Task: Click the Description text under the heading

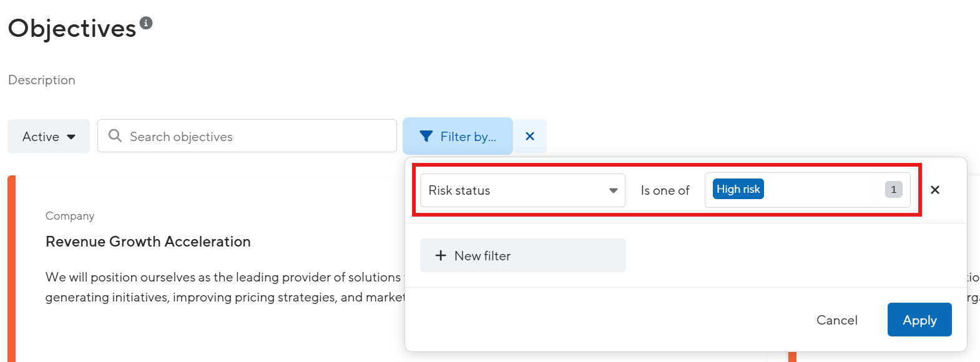Action: pos(42,80)
